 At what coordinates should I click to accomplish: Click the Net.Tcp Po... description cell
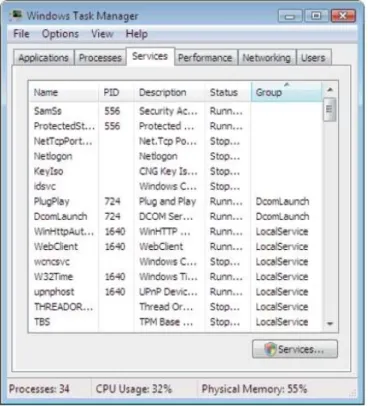point(168,141)
